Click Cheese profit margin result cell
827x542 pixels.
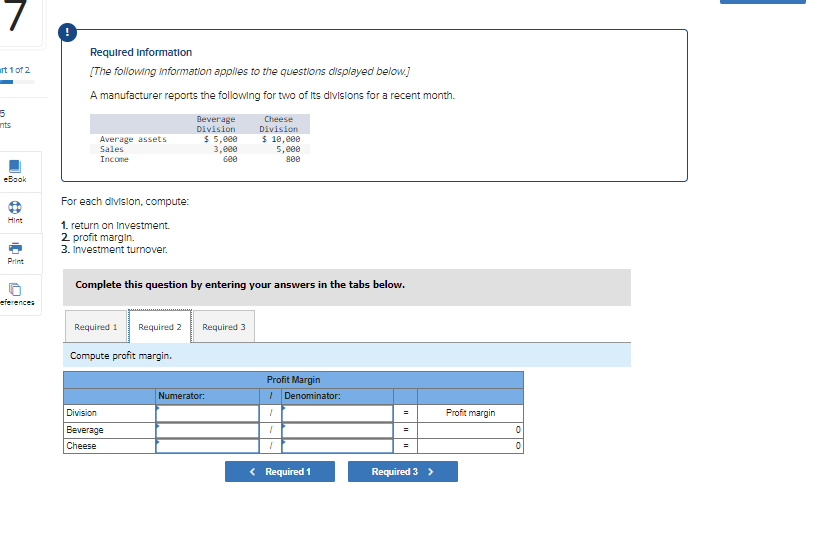(x=470, y=446)
